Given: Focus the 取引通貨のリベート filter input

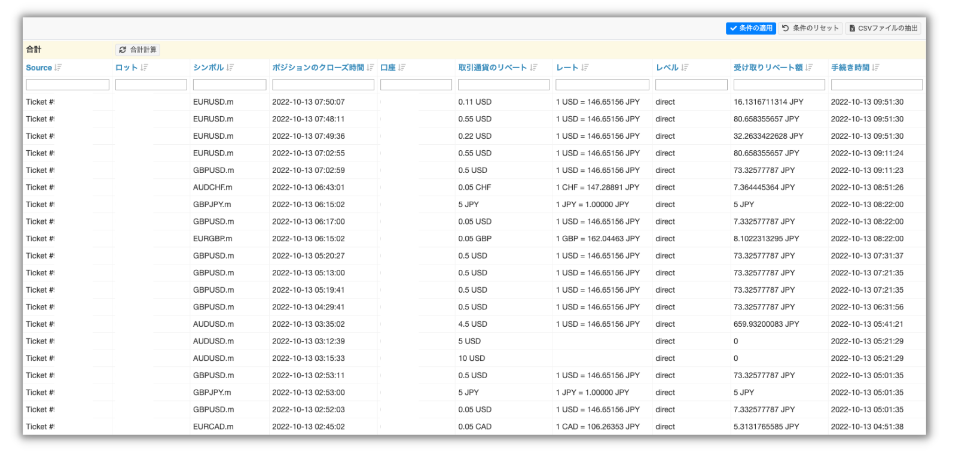Looking at the screenshot, I should coord(504,85).
